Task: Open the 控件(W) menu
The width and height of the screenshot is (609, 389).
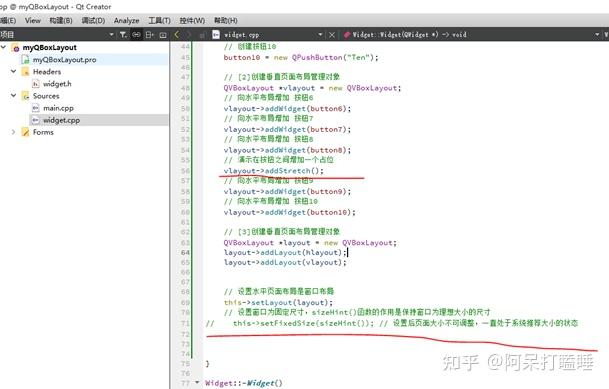Action: point(192,20)
